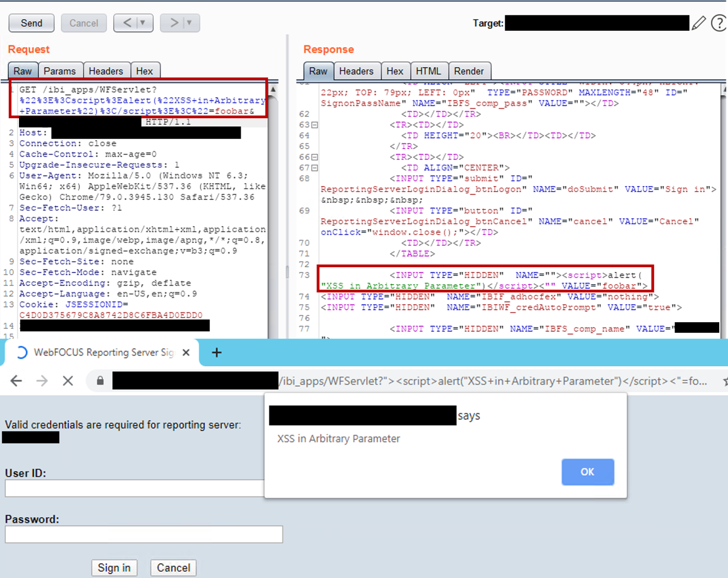
Task: Click the IBIWF_credAutoPrompt hidden input line
Action: point(501,307)
